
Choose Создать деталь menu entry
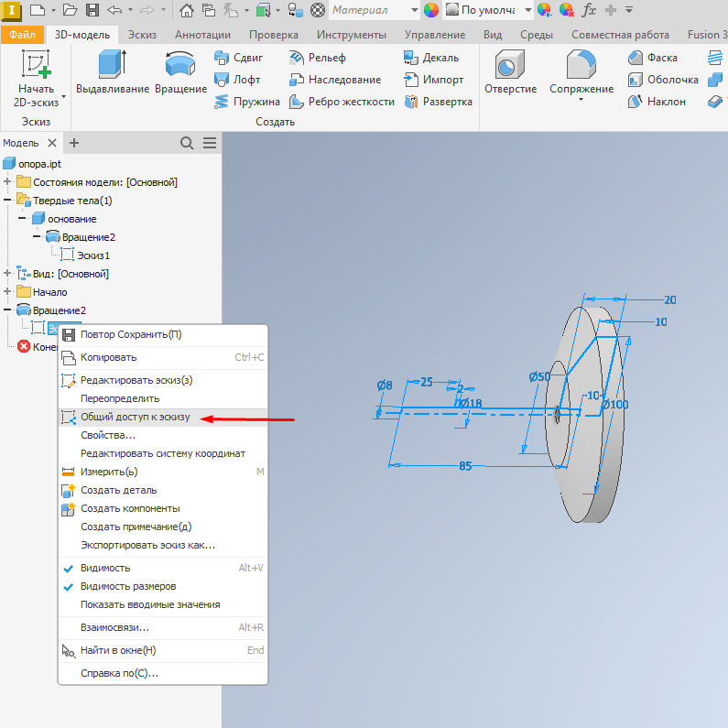(162, 490)
